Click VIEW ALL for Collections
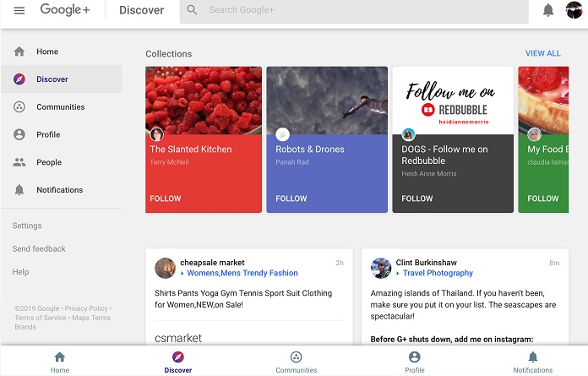588x376 pixels. tap(543, 53)
